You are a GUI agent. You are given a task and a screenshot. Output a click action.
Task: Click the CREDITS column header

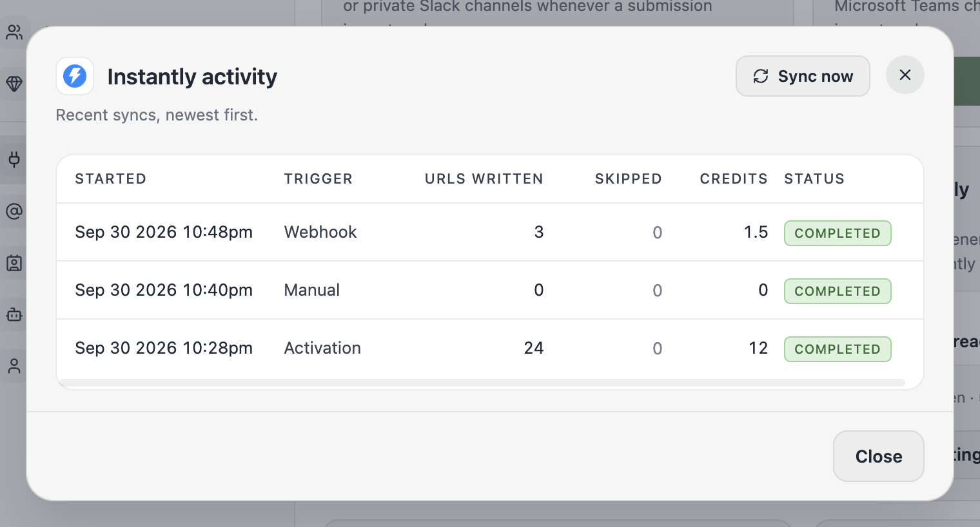coord(734,179)
